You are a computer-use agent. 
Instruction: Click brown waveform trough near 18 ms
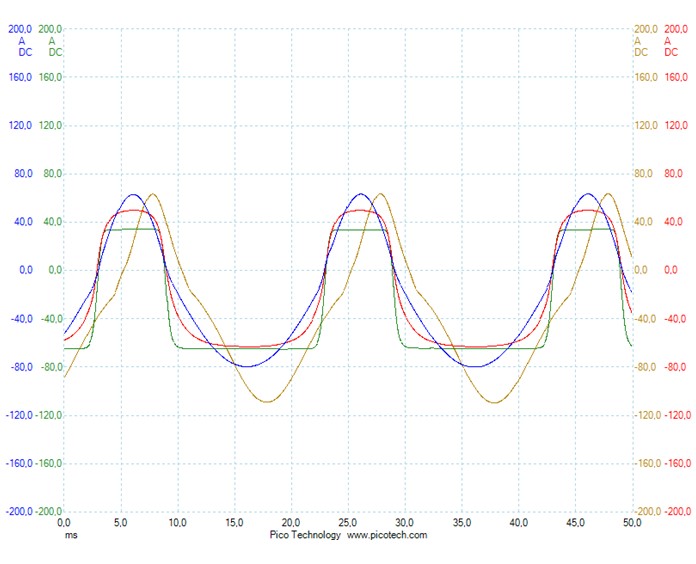[x=267, y=402]
